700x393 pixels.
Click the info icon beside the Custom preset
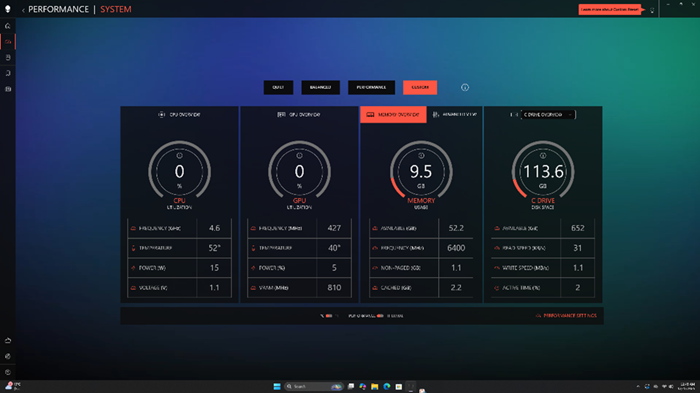(465, 88)
